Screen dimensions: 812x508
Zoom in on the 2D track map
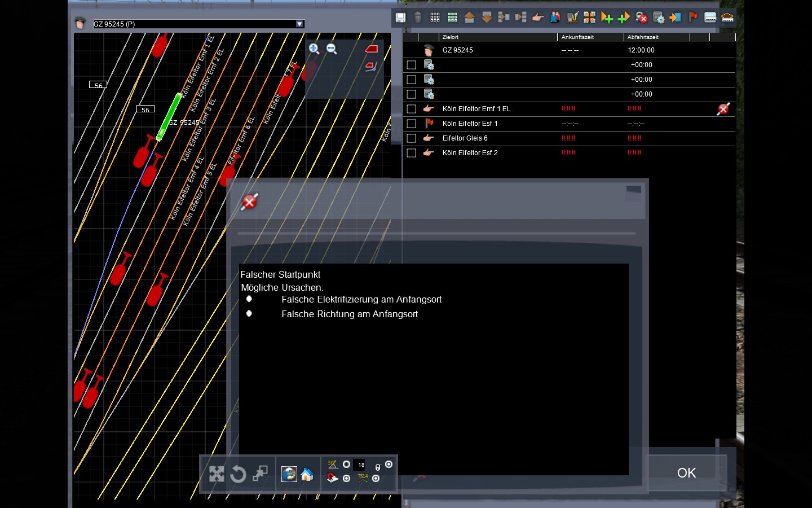(314, 49)
